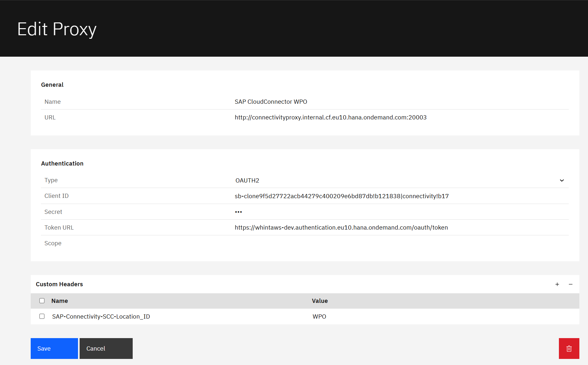Click the SAP-Connectivity-SCC-Location_ID header name

click(101, 316)
